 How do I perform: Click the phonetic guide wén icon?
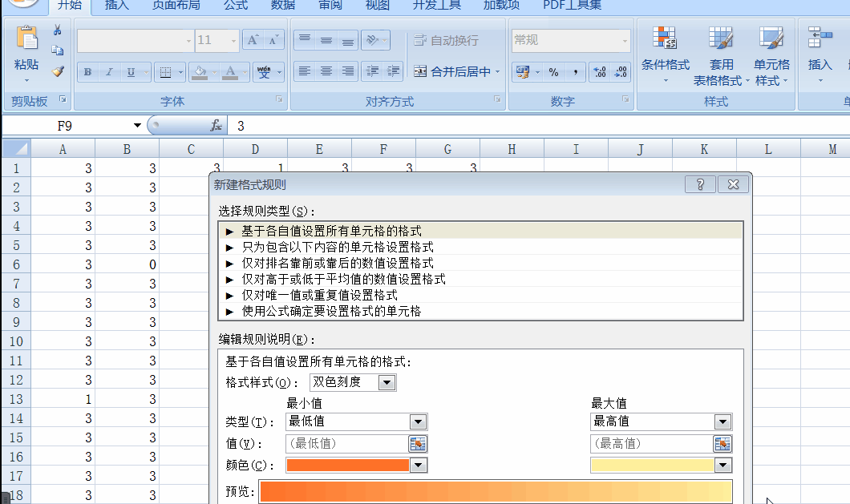tap(264, 71)
